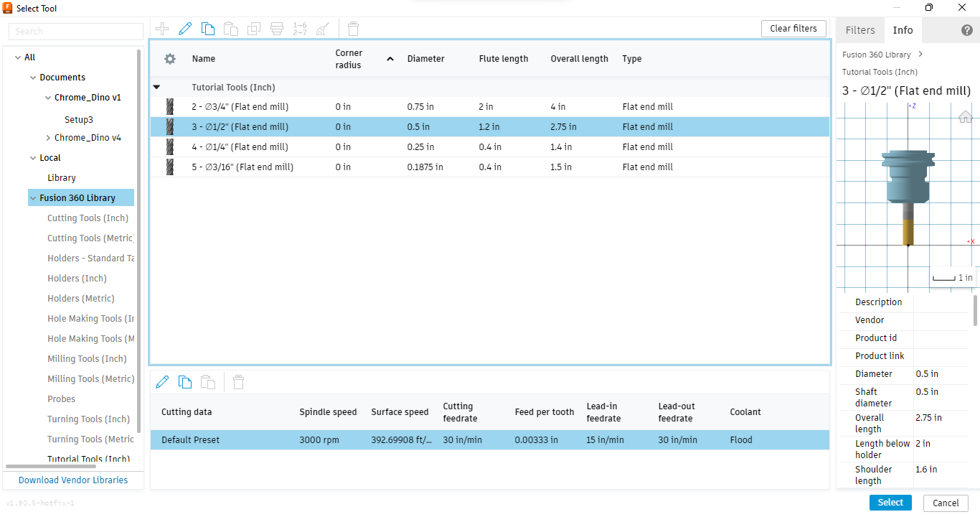Click the 3/4" flat end mill tool icon
The height and width of the screenshot is (517, 980).
coord(170,107)
